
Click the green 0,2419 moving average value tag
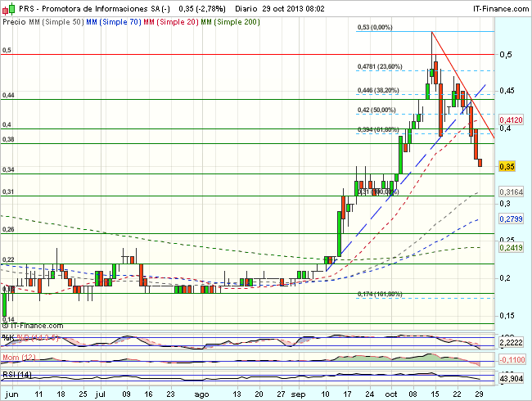coord(511,248)
